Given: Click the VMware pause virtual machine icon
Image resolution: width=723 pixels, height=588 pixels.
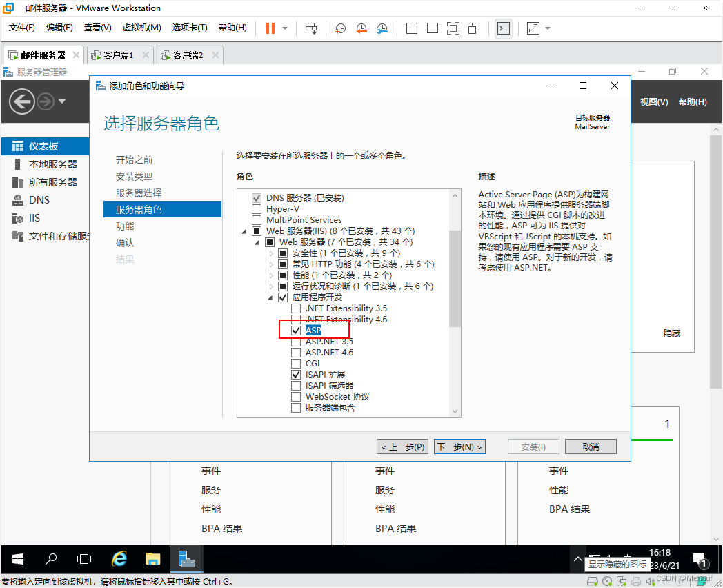Looking at the screenshot, I should pos(270,28).
